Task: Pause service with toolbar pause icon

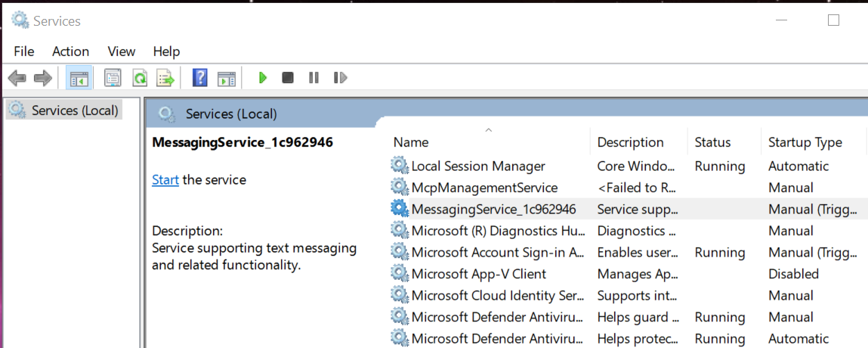Action: click(x=314, y=78)
